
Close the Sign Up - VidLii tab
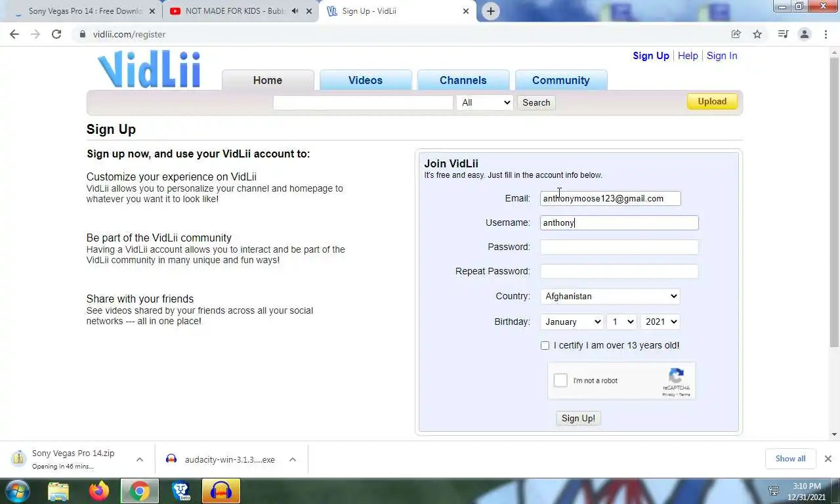pos(466,11)
